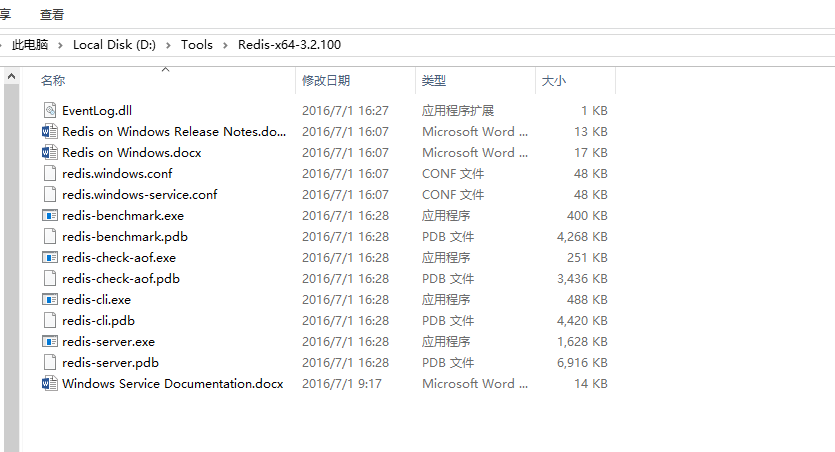Screen dimensions: 835x452
Task: Click the 1 KB size of EventLog.dll
Action: 594,110
